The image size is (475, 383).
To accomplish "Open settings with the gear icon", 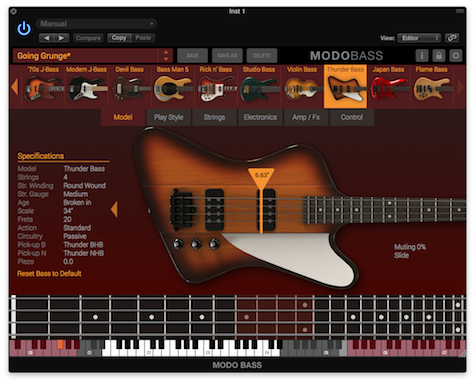I will tap(456, 56).
